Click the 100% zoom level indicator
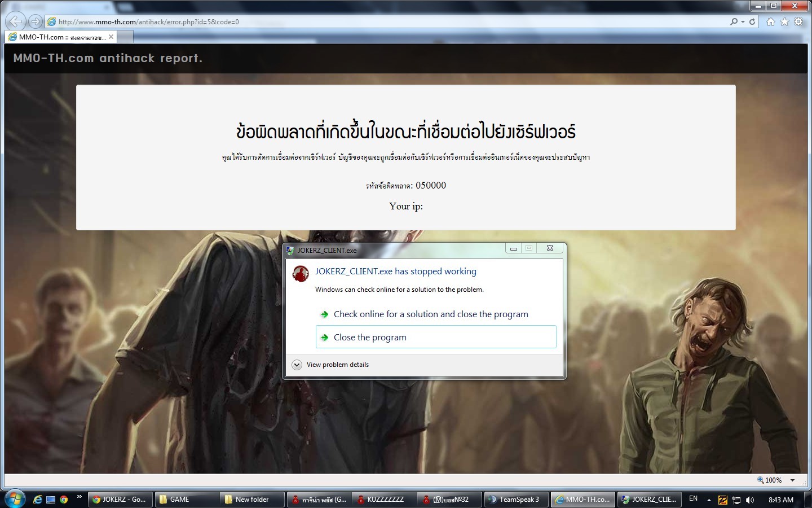Image resolution: width=812 pixels, height=508 pixels. 770,480
